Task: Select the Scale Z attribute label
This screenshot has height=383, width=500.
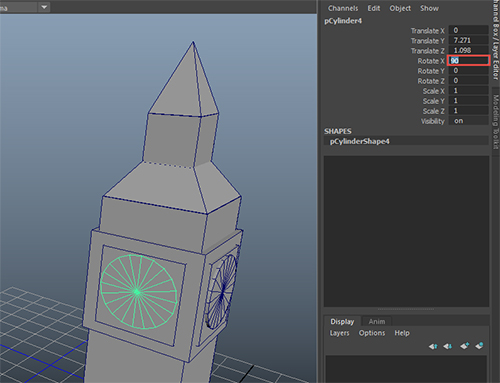Action: [433, 111]
